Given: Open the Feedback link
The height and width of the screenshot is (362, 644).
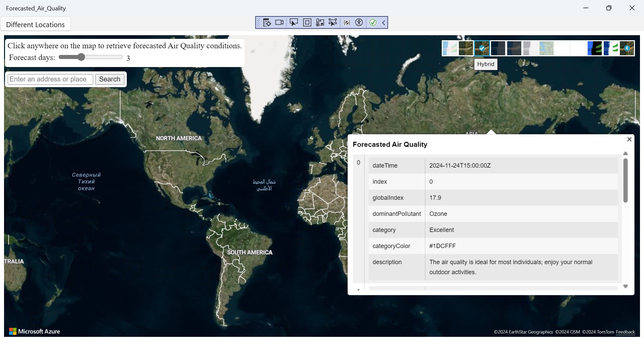Looking at the screenshot, I should point(625,332).
